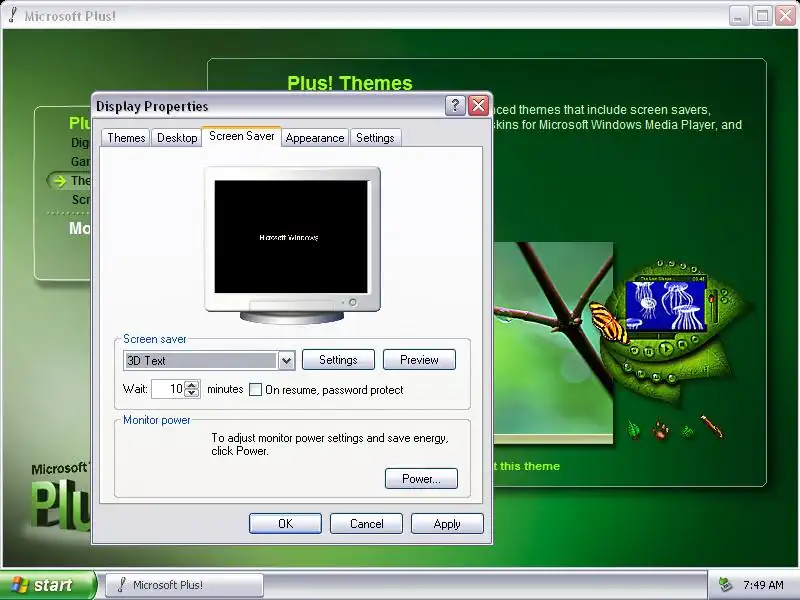Confirm with the OK button
Viewport: 800px width, 600px height.
pyautogui.click(x=285, y=523)
